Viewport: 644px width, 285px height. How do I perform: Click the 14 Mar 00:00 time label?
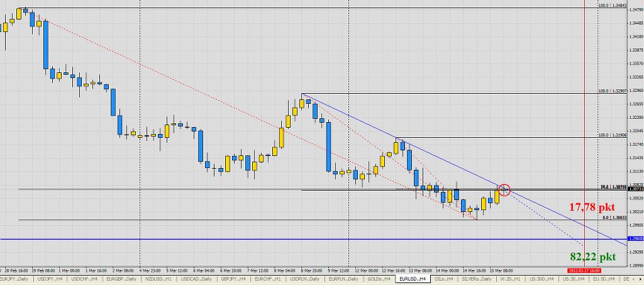(x=447, y=271)
